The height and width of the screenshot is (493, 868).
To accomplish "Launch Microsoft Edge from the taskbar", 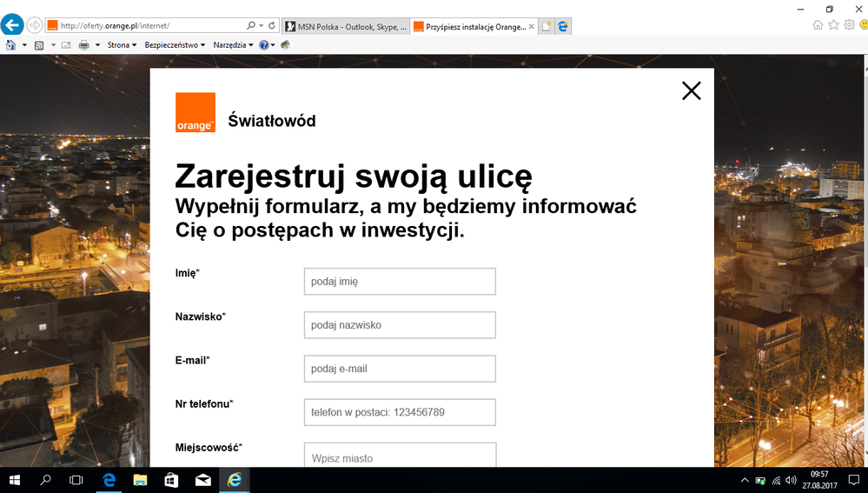I will [x=109, y=480].
